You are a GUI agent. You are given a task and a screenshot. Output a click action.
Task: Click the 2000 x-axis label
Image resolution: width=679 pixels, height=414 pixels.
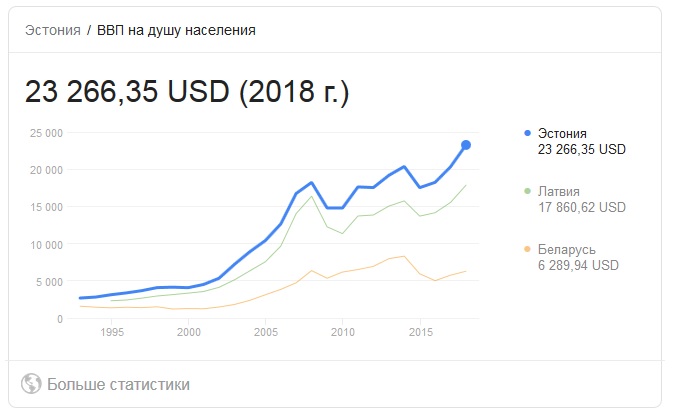(188, 332)
